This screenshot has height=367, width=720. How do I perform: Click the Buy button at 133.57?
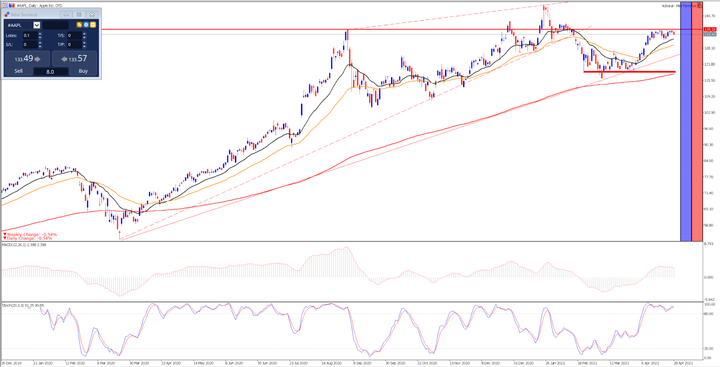[x=74, y=64]
